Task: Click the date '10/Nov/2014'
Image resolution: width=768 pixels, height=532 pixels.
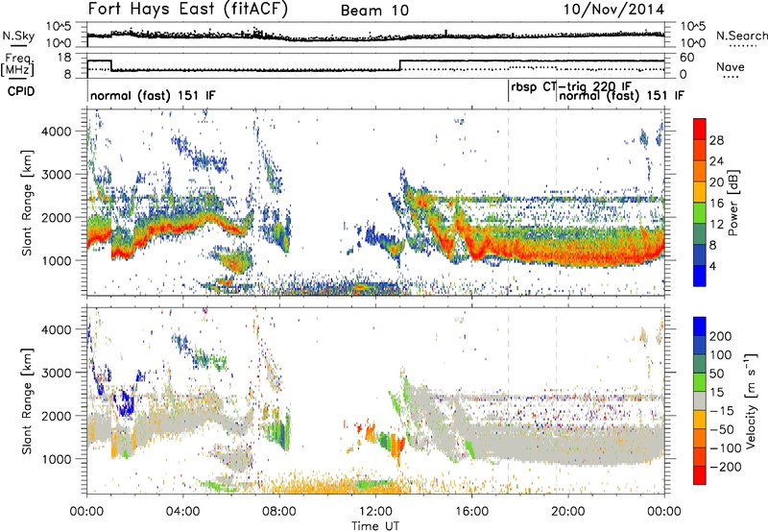Action: coord(613,10)
